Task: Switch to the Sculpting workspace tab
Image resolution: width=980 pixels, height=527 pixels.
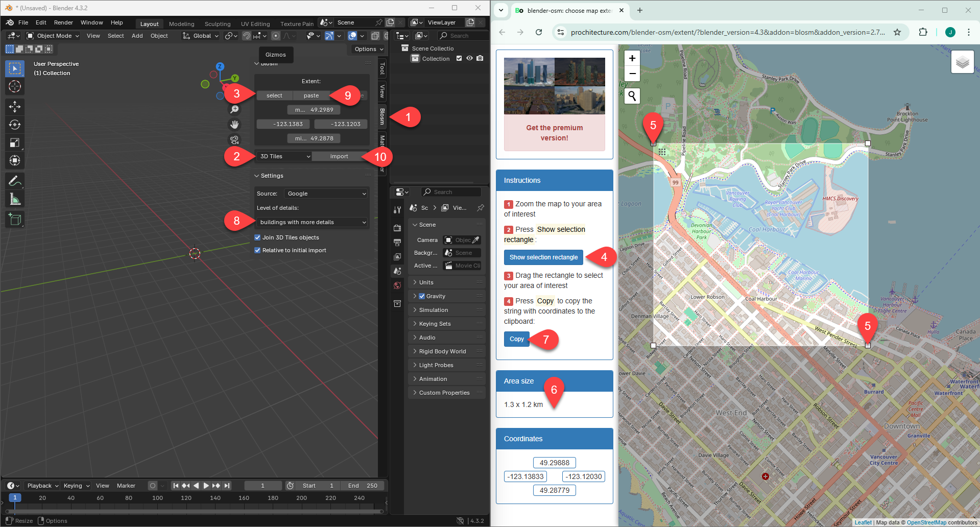Action: coord(218,24)
